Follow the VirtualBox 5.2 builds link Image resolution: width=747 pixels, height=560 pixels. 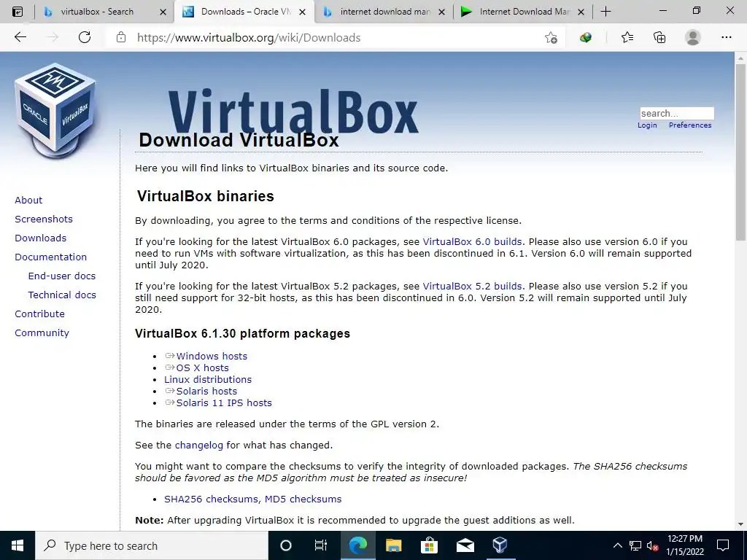coord(472,286)
